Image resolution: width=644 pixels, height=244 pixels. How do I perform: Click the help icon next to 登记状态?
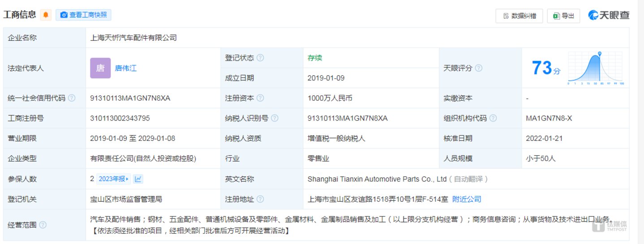(260, 58)
